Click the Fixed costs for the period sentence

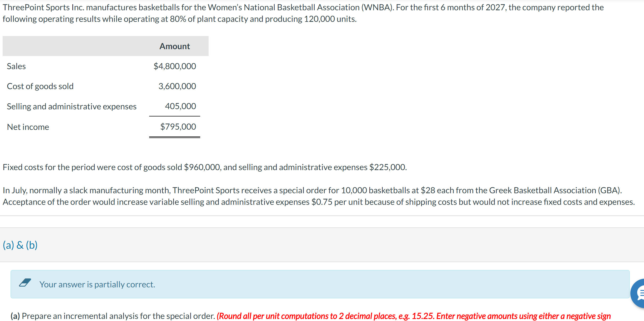click(205, 167)
